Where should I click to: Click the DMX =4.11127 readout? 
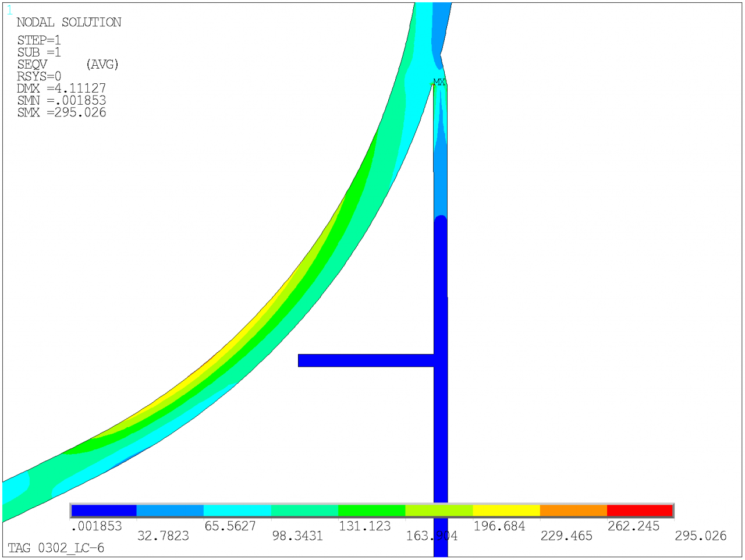point(62,88)
